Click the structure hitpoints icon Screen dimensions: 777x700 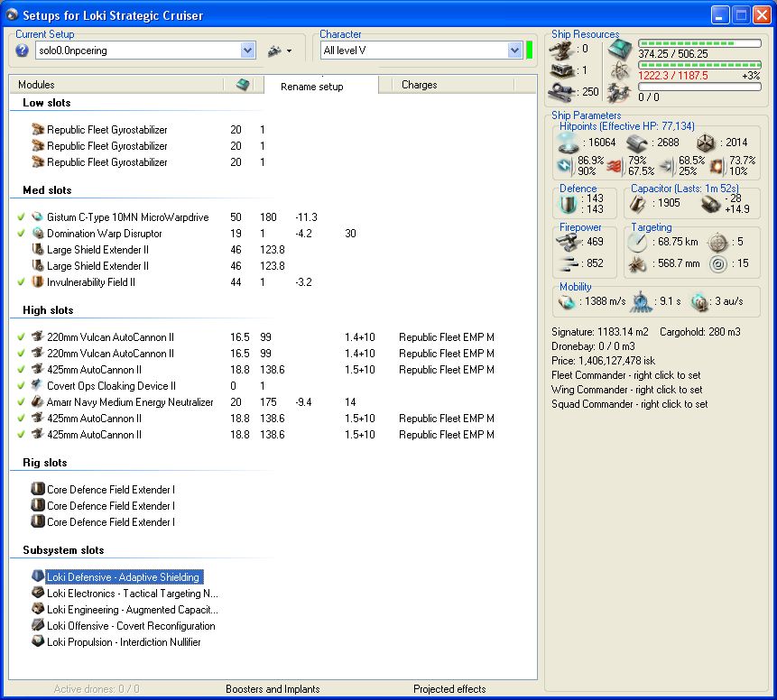tap(706, 143)
